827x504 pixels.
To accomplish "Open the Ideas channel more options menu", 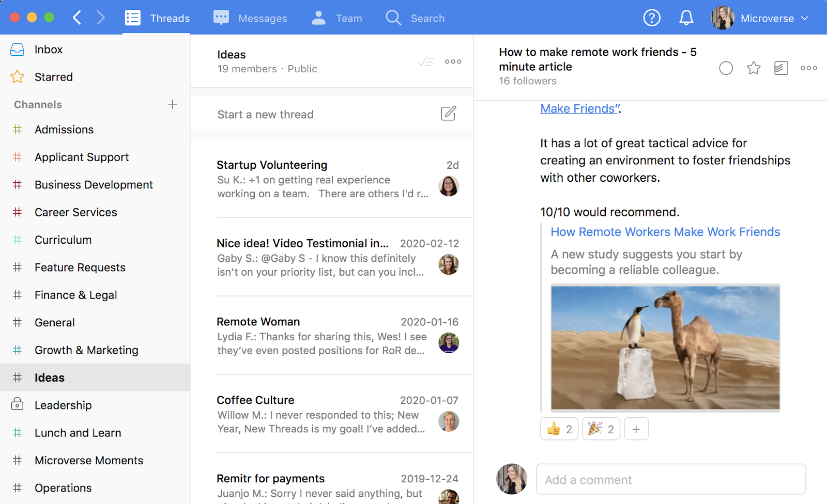I will point(453,61).
